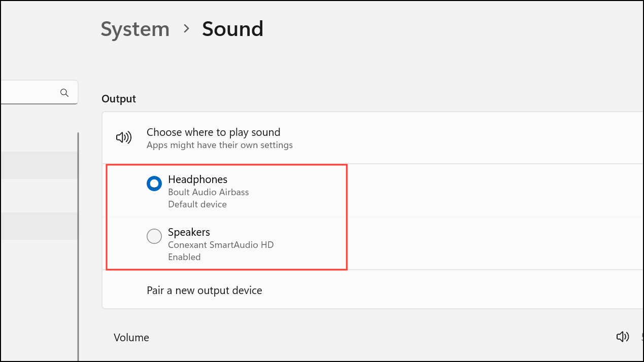Click the speaker icon beside Choose where to play sound
The height and width of the screenshot is (362, 644).
click(x=123, y=137)
